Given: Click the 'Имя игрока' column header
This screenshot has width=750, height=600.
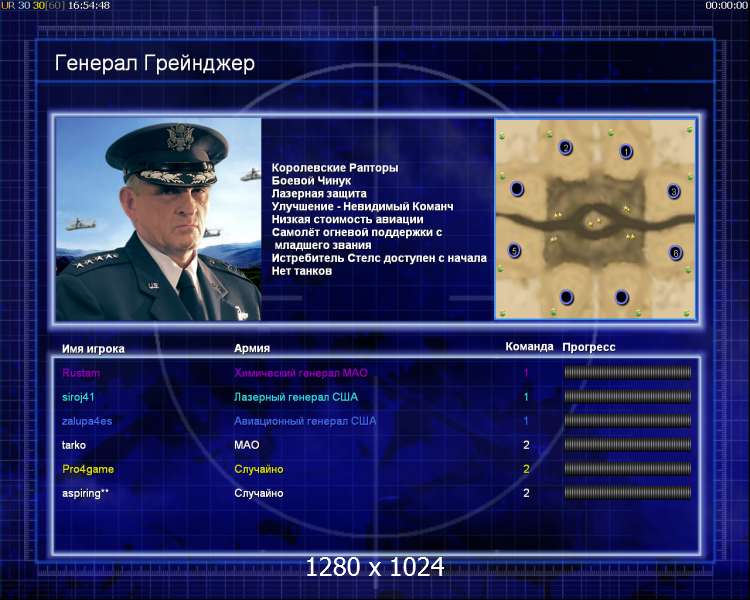Looking at the screenshot, I should [93, 349].
